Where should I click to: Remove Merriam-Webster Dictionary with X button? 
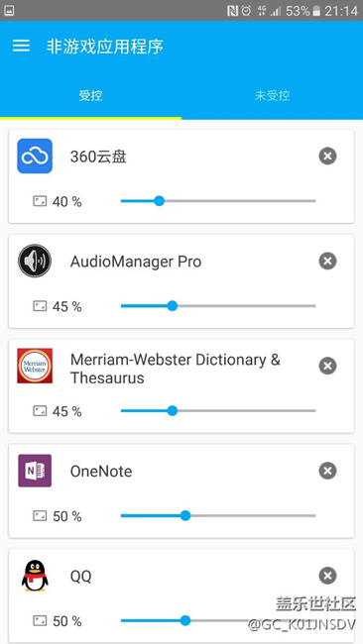(x=327, y=366)
